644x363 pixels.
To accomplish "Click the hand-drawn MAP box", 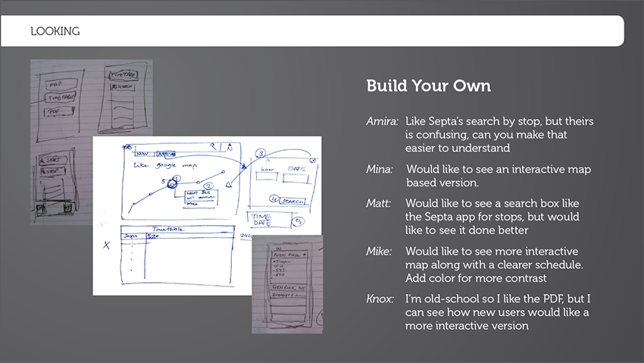I will [61, 85].
